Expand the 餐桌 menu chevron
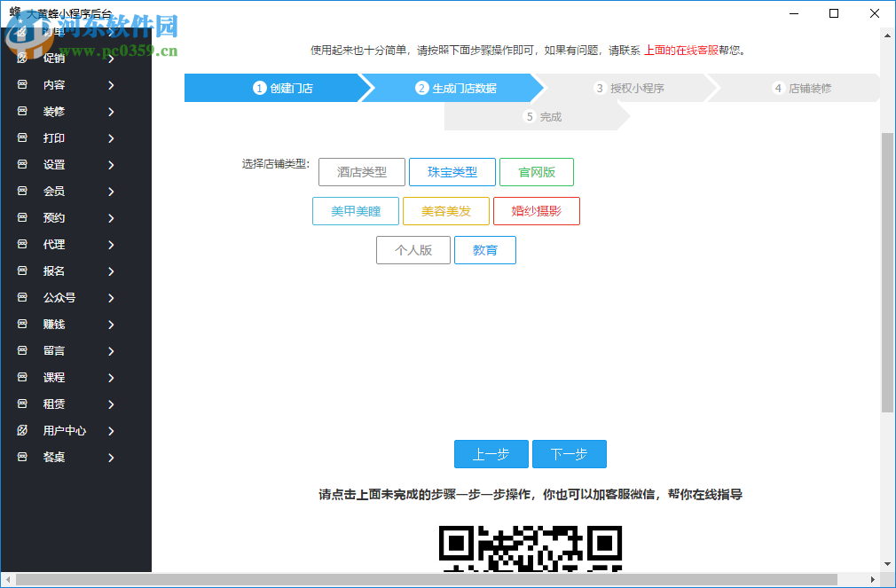This screenshot has height=588, width=896. coord(111,457)
